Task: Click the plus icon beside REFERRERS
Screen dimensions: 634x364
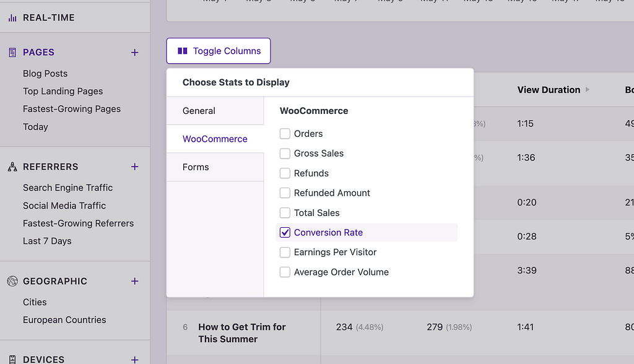Action: pyautogui.click(x=135, y=167)
